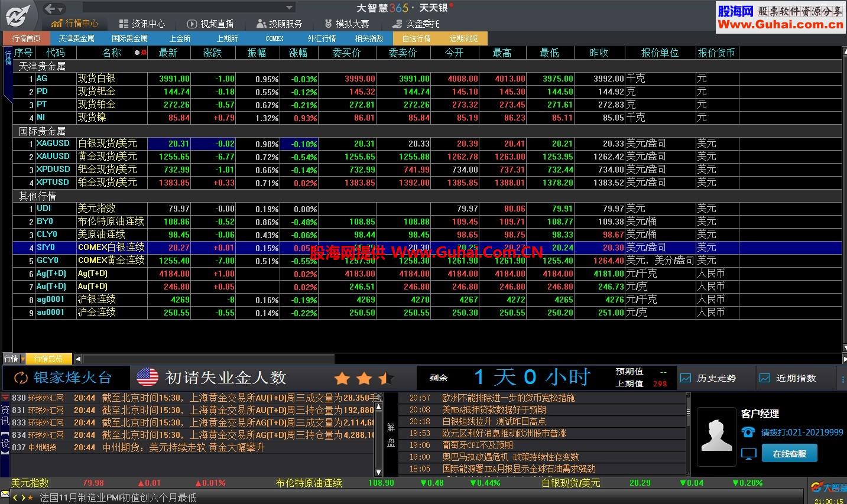Click the 银家烽火台 refresh icon
Viewport: 847px width, 504px height.
click(x=21, y=378)
